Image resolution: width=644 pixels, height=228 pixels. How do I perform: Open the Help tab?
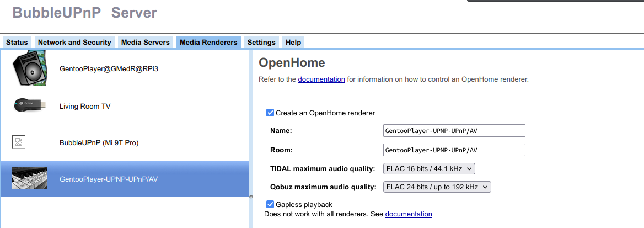293,43
